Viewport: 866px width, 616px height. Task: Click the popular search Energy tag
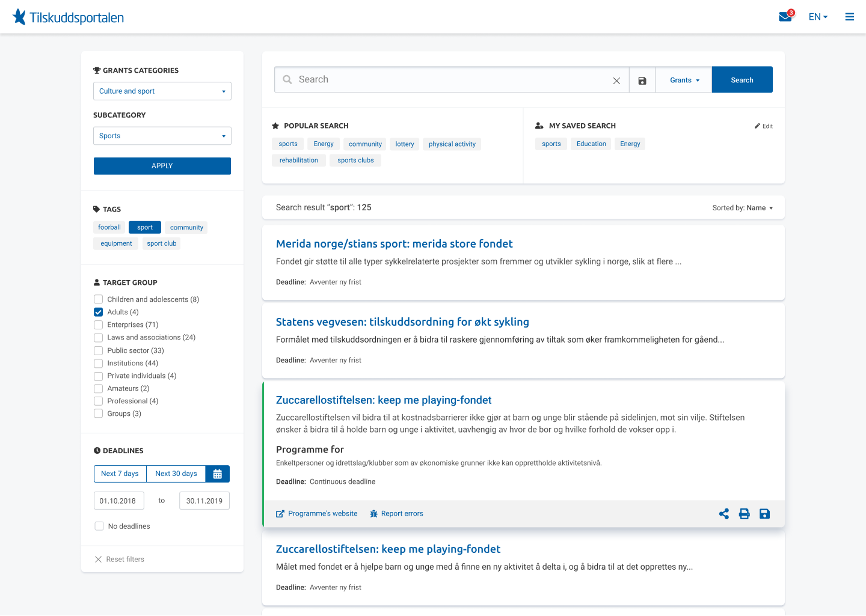point(324,144)
